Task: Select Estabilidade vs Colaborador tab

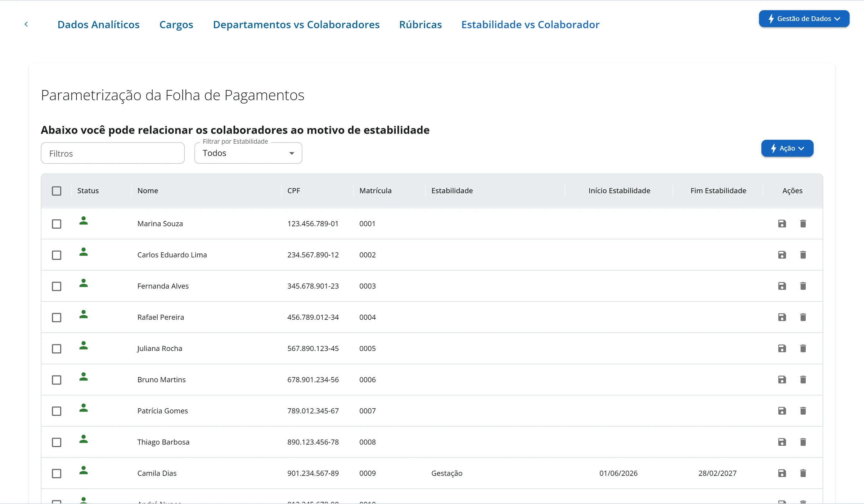Action: pos(530,24)
